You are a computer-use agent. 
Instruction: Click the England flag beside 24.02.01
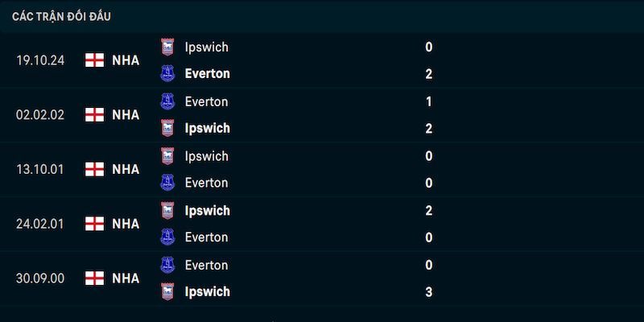[x=94, y=224]
